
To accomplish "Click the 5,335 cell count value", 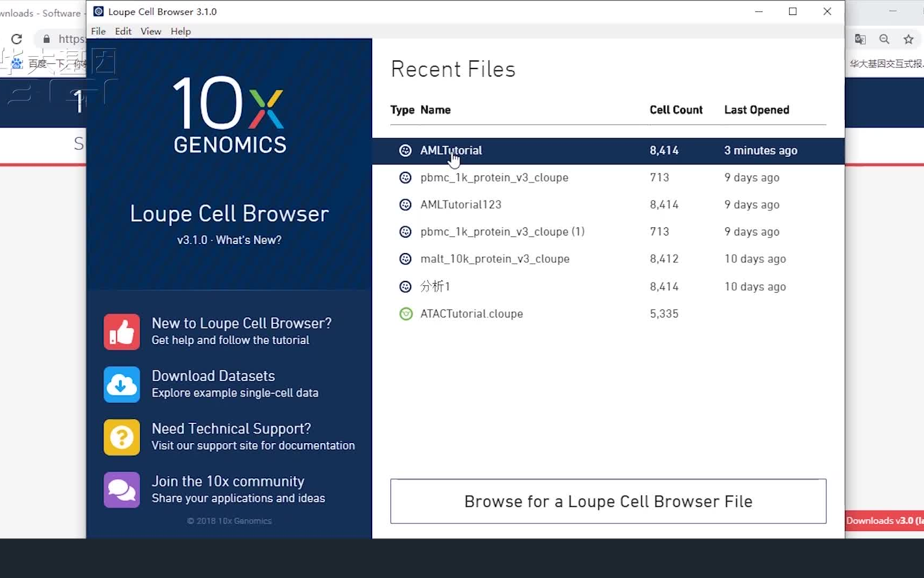I will (x=664, y=314).
